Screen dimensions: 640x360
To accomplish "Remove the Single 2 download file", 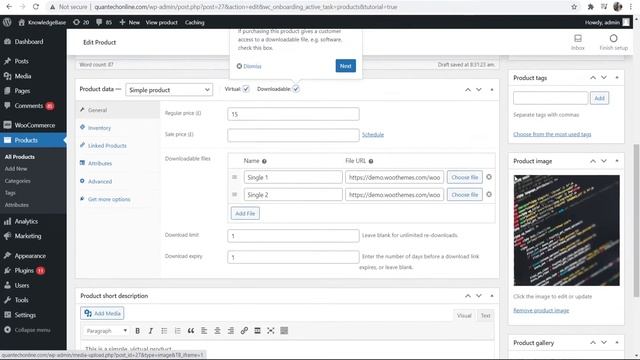I will (489, 195).
